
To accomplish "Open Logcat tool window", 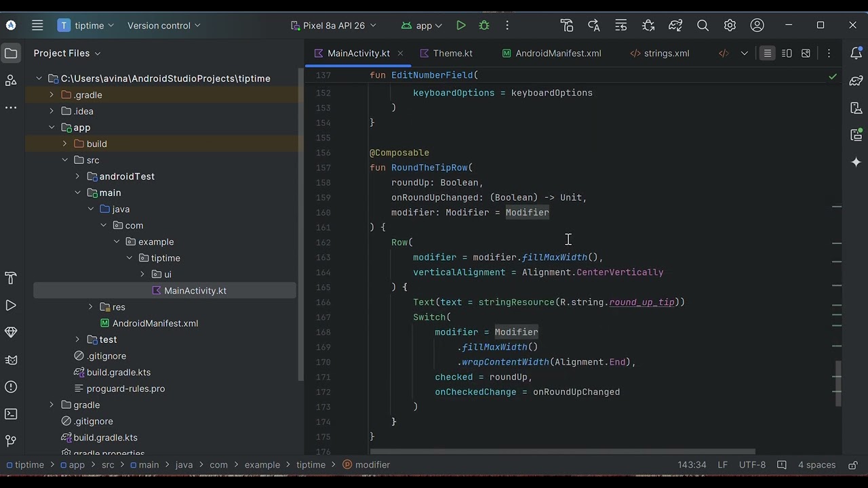I will (x=11, y=360).
